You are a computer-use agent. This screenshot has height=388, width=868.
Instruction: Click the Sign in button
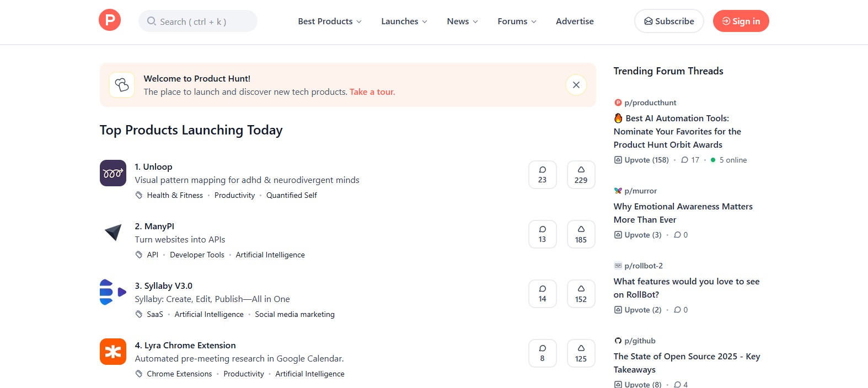pyautogui.click(x=741, y=21)
